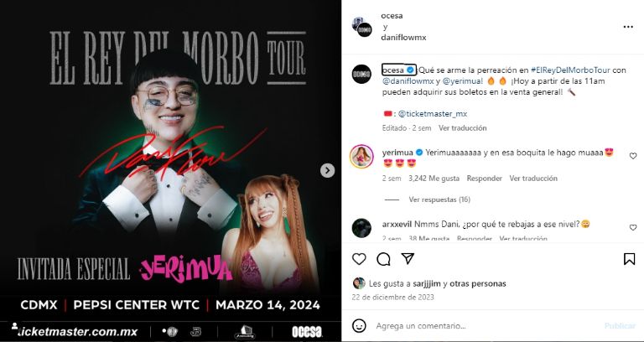
Task: View the 3,242 Me gusta likes list
Action: [x=434, y=179]
